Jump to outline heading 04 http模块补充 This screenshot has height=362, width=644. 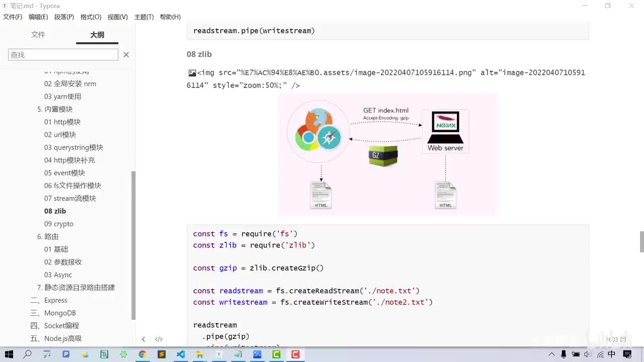pyautogui.click(x=69, y=160)
